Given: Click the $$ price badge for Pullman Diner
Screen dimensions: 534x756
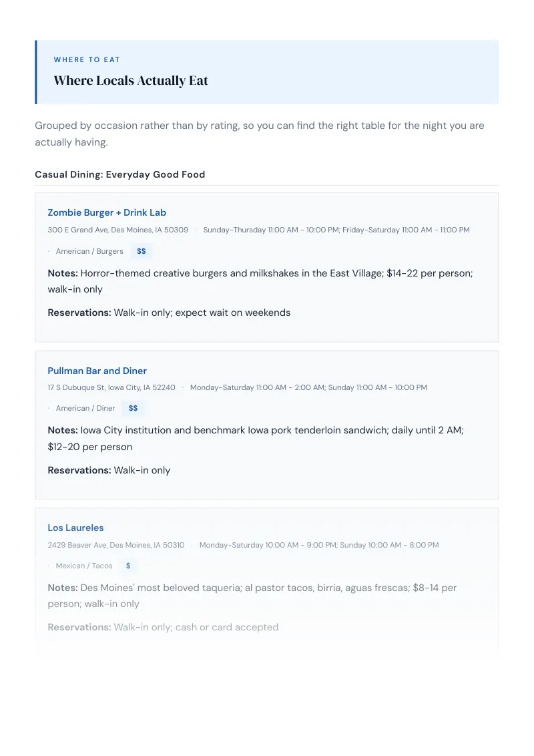Looking at the screenshot, I should 133,408.
